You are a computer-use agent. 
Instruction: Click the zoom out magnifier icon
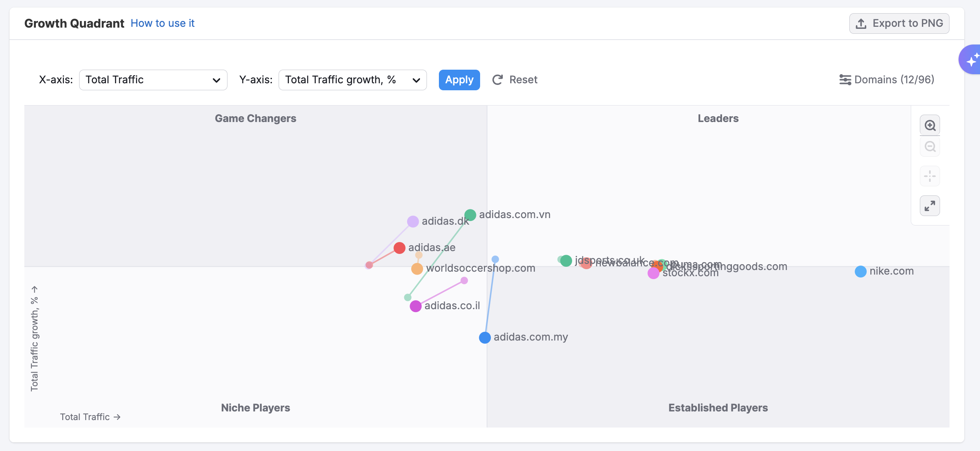tap(930, 147)
